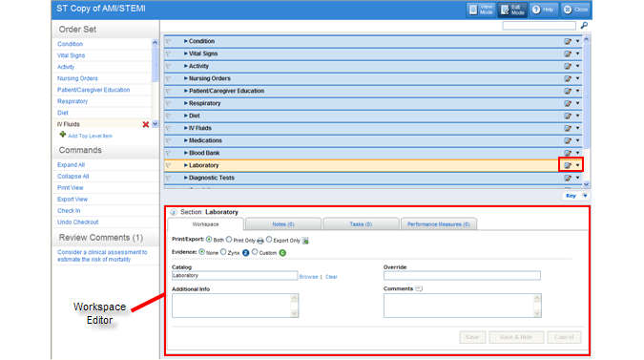Image resolution: width=644 pixels, height=360 pixels.
Task: Click Save & Hide button
Action: (516, 337)
